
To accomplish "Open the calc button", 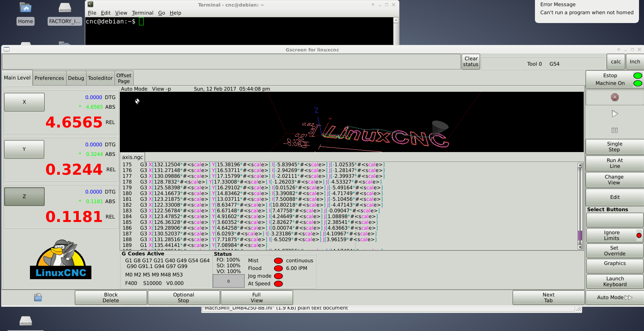I will point(616,61).
